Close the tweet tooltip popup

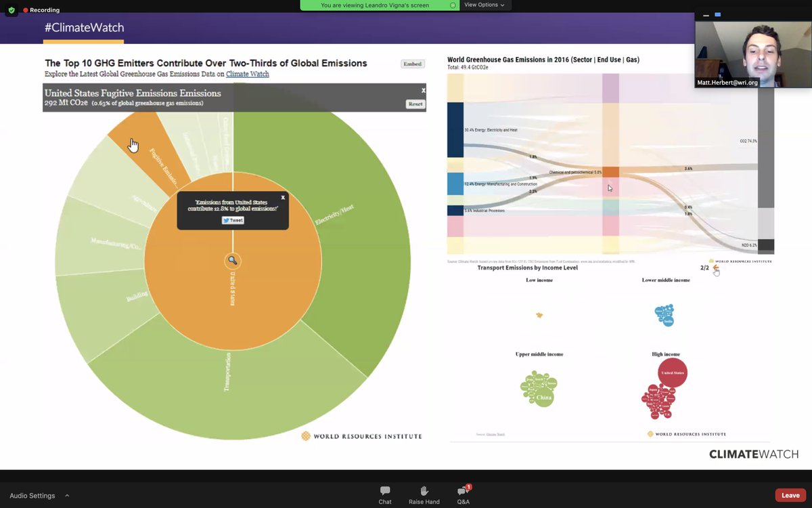point(283,197)
